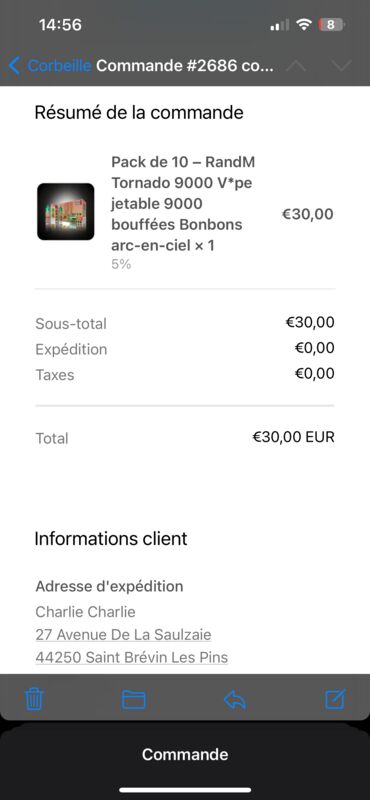The height and width of the screenshot is (800, 370).
Task: Tap the Wi-Fi status icon
Action: [304, 24]
